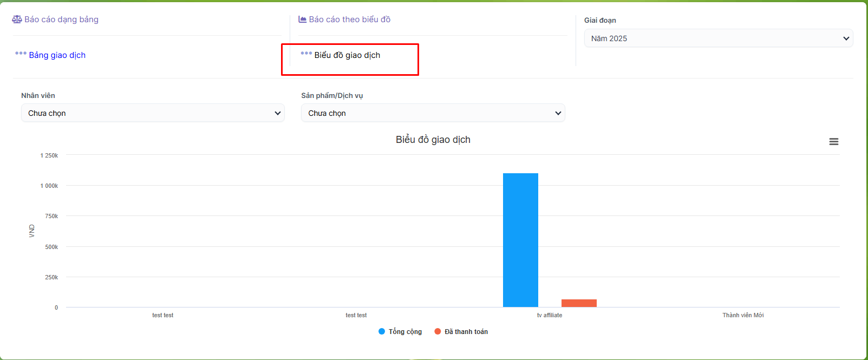
Task: Click the tv affiliate axis label
Action: click(549, 315)
